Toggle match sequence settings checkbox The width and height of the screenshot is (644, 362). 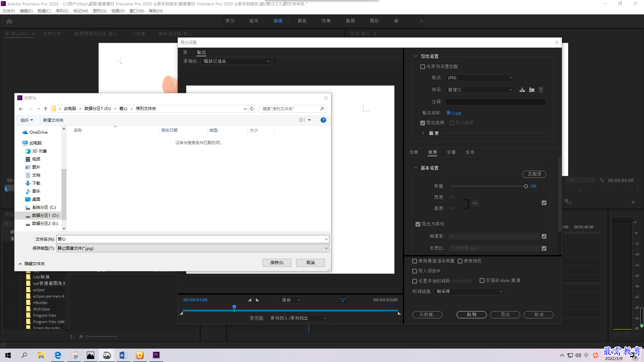point(423,67)
